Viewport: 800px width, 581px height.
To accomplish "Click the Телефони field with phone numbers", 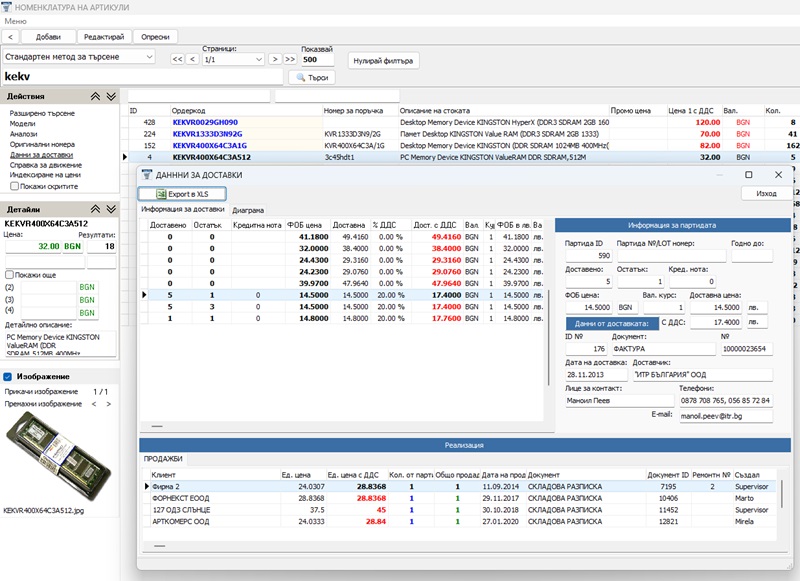I will pos(726,400).
